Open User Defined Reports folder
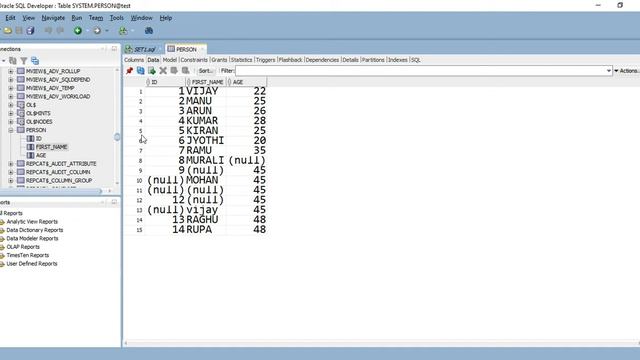 (32, 264)
